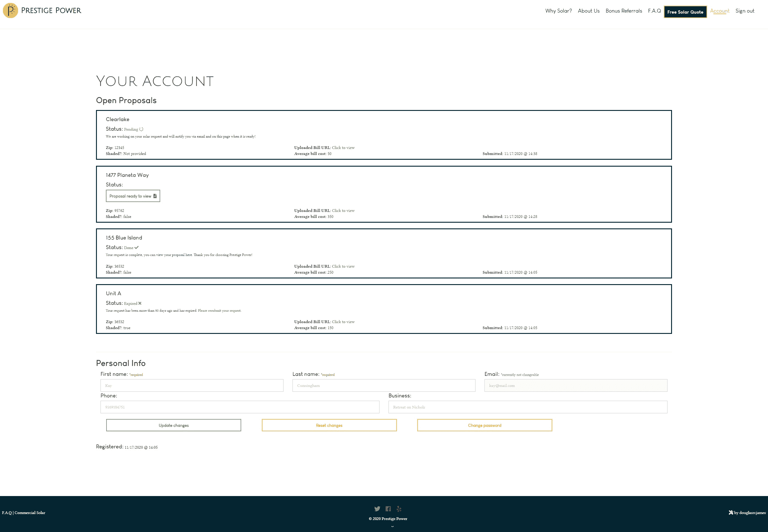The image size is (768, 532).
Task: Click the 1477 Planeta Way proposal title
Action: 127,175
